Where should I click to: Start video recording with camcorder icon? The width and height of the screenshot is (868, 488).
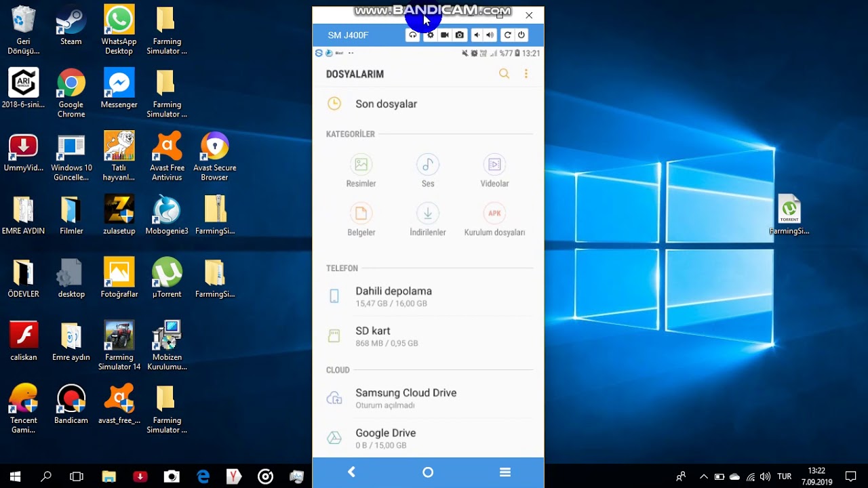(445, 35)
